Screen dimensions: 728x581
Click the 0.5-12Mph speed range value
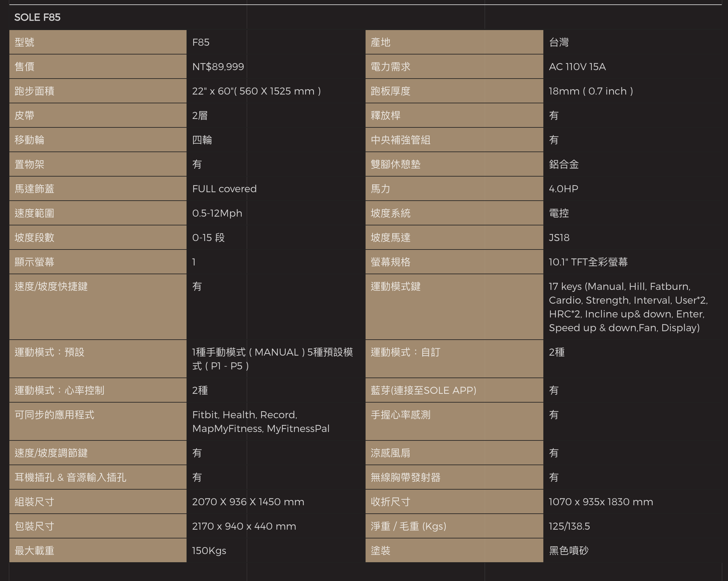(x=217, y=213)
